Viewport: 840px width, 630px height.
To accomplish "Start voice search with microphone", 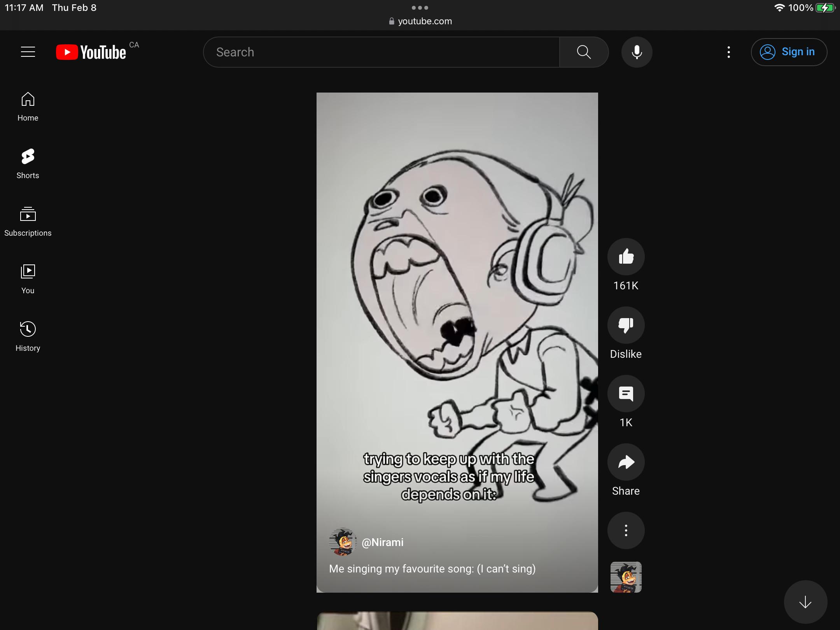I will tap(637, 52).
